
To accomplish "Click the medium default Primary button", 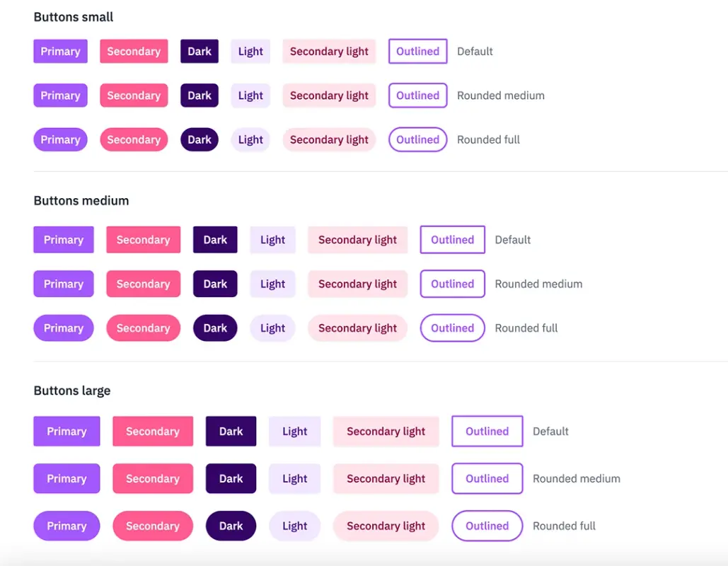I will [64, 240].
